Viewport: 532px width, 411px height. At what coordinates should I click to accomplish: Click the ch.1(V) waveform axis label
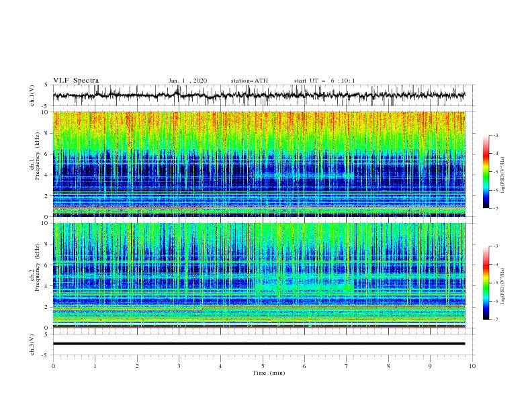click(32, 95)
